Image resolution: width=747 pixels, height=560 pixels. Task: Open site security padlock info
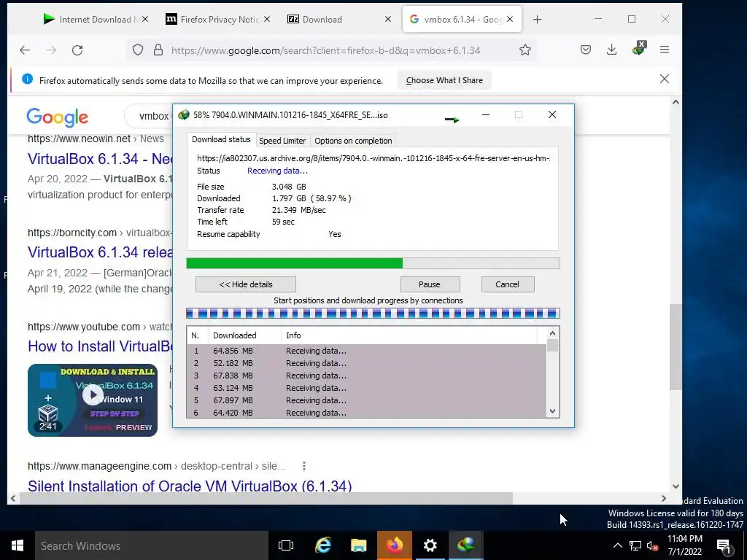(158, 50)
